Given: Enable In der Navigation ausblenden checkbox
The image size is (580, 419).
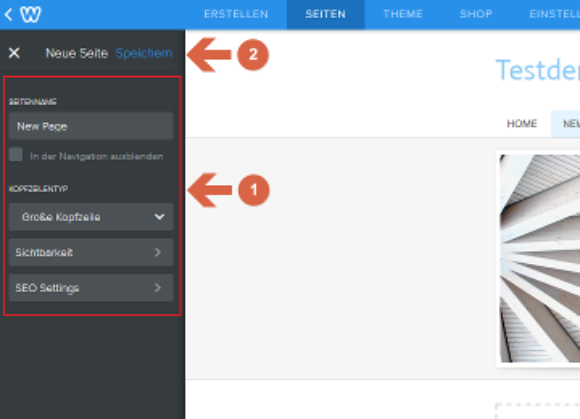Looking at the screenshot, I should pyautogui.click(x=16, y=154).
